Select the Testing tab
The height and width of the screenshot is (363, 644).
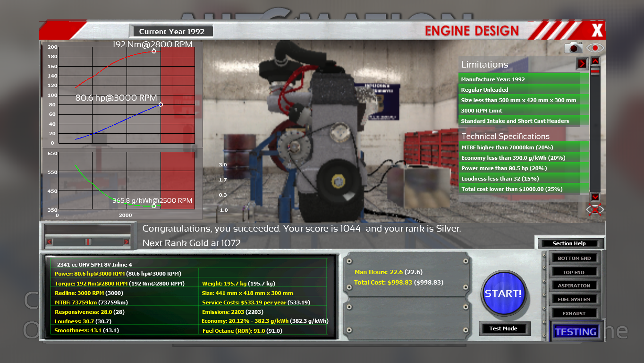point(576,332)
